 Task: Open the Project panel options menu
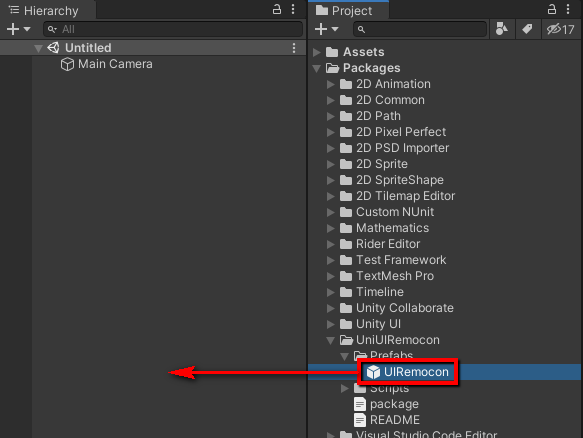coord(568,9)
